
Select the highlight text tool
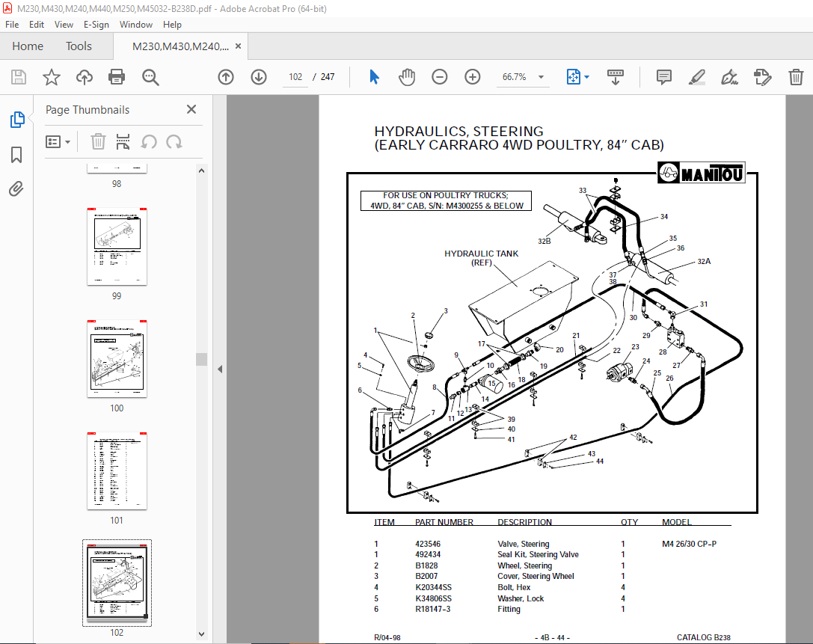pos(697,77)
